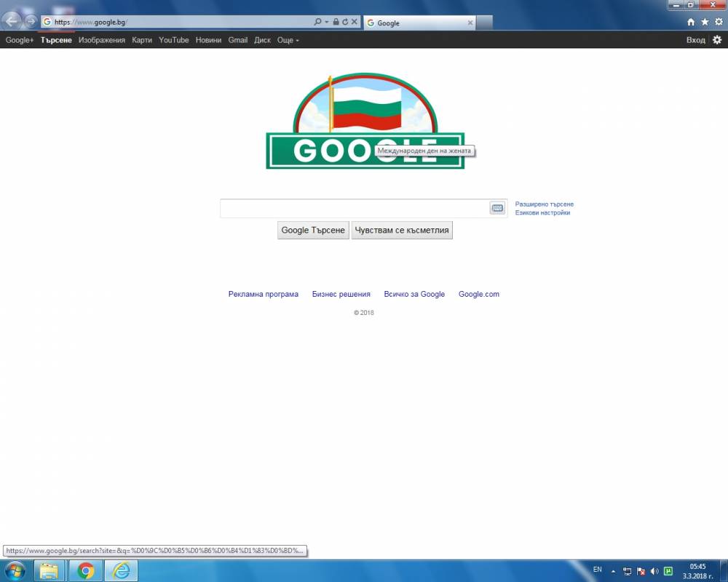Viewport: 728px width, 582px height.
Task: Open the on-screen keyboard icon
Action: pos(497,208)
